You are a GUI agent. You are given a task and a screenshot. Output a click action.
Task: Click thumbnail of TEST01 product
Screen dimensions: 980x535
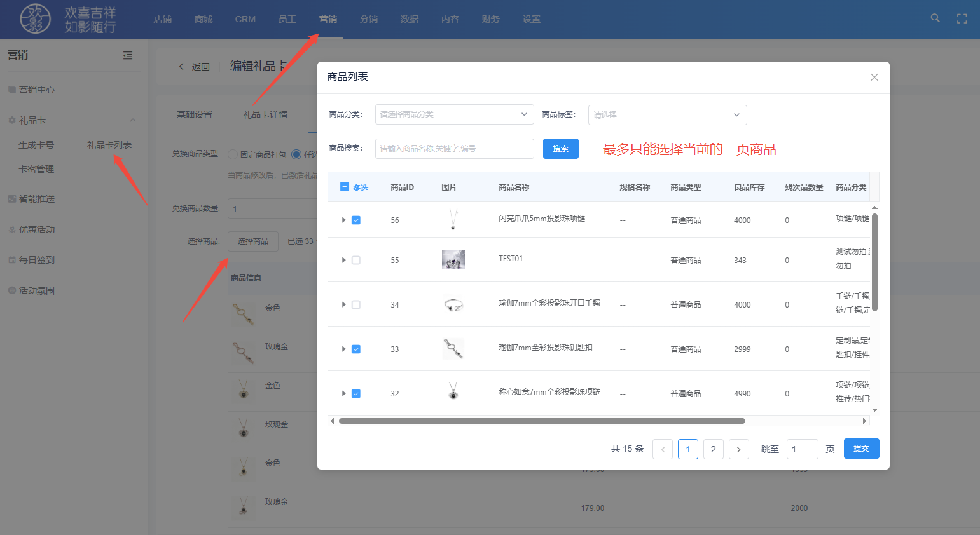click(453, 260)
